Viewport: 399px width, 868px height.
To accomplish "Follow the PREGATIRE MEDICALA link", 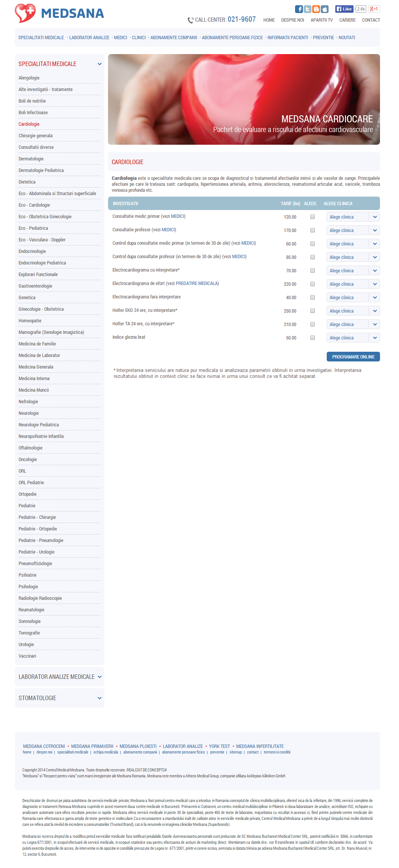I will point(197,283).
